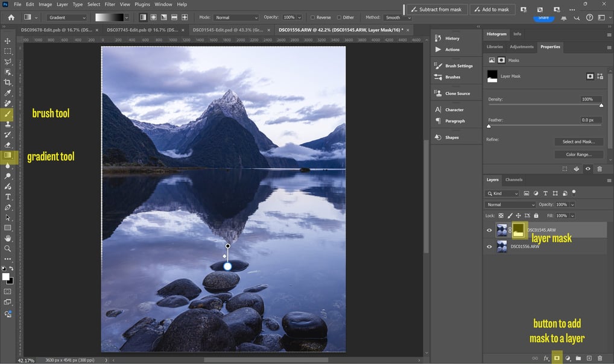The image size is (614, 364).
Task: Switch to the Channels tab
Action: (x=514, y=180)
